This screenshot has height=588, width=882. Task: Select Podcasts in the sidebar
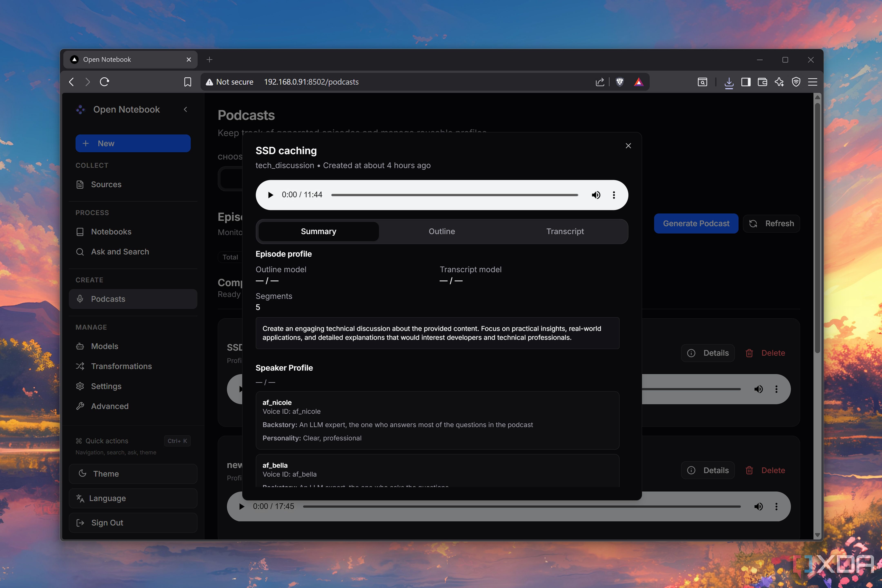pos(133,299)
